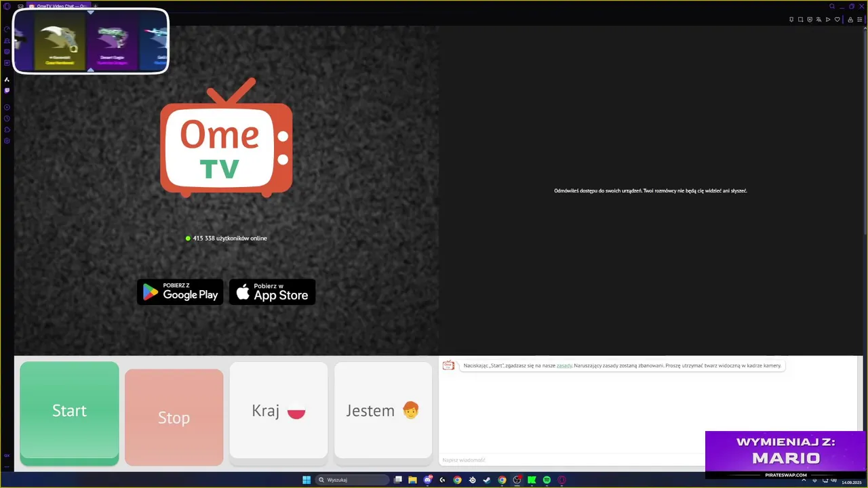Open Twitch in the Opera sidebar
This screenshot has width=868, height=488.
tap(7, 90)
